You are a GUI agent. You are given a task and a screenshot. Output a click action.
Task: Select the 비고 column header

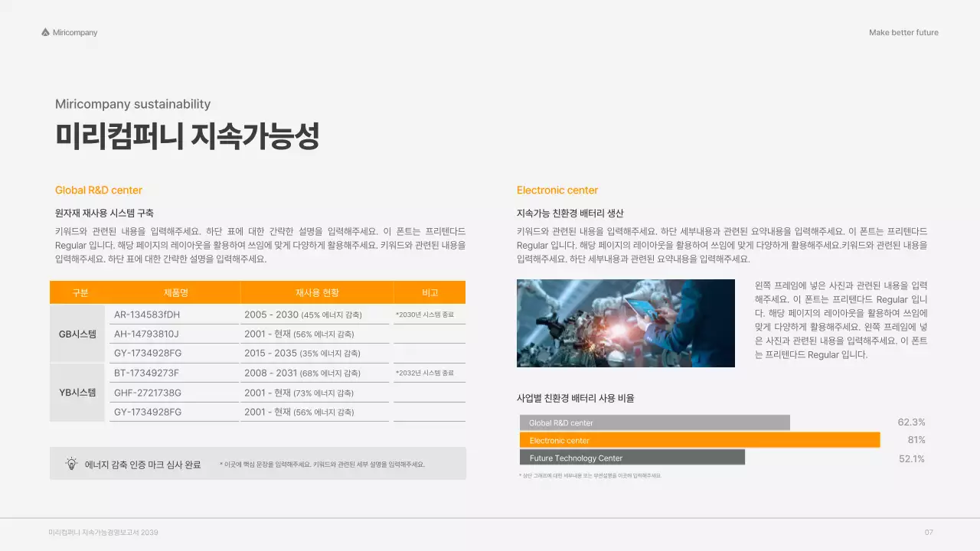pos(430,292)
